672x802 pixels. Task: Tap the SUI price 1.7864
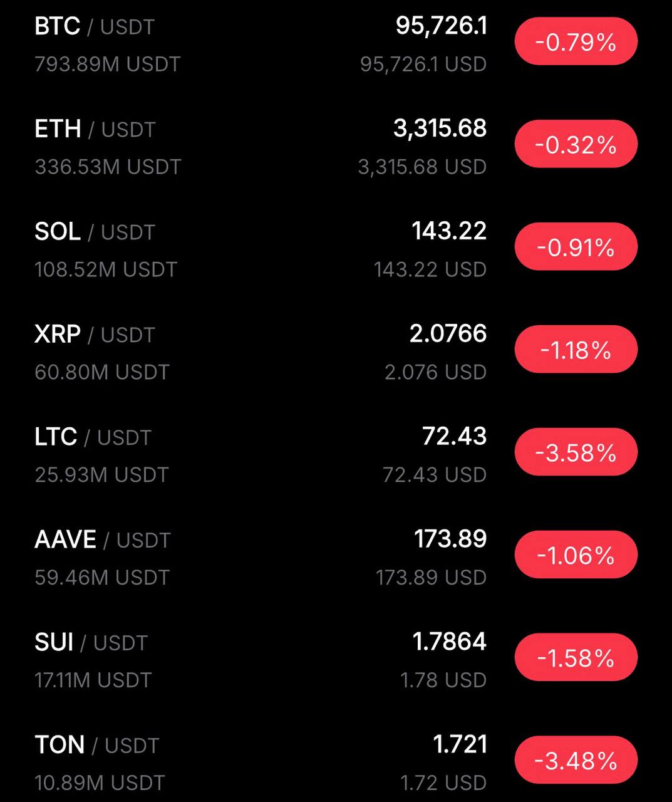pyautogui.click(x=449, y=642)
